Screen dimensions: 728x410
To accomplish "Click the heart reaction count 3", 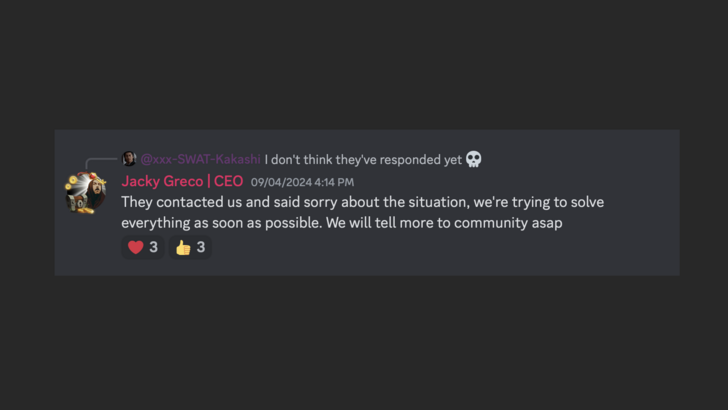I will pos(153,247).
